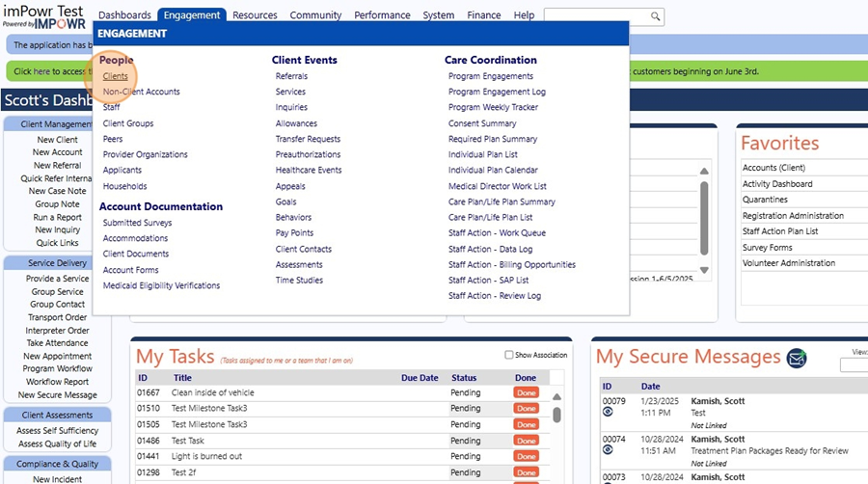The height and width of the screenshot is (484, 868).
Task: Click New Incident link
Action: click(57, 479)
